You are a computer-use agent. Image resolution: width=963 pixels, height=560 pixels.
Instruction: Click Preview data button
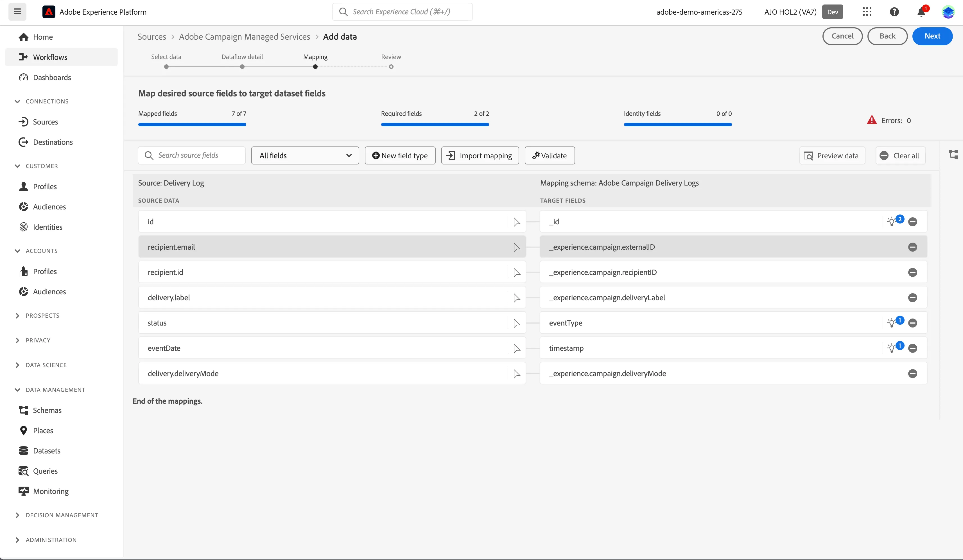point(832,155)
